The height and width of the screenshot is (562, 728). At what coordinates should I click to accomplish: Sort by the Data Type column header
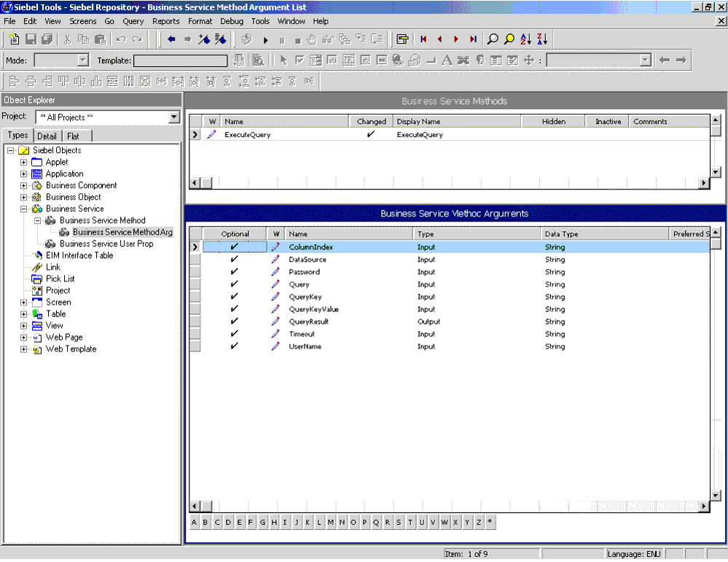605,234
